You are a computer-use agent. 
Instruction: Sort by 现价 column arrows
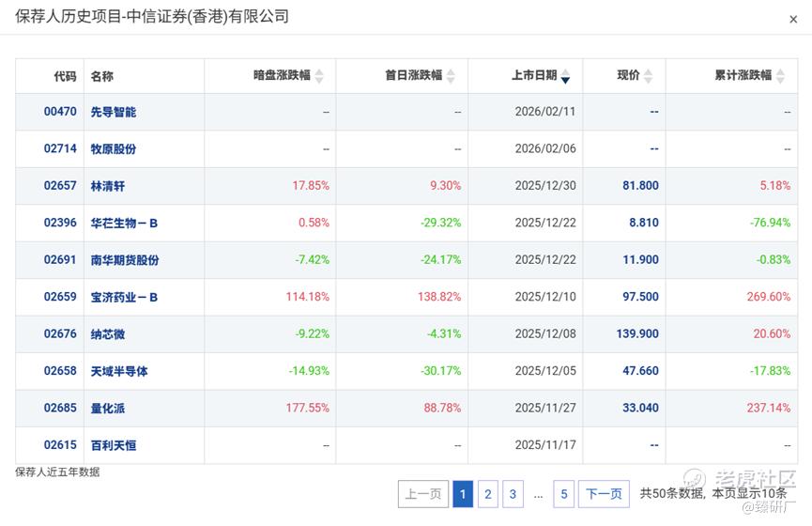pos(648,76)
